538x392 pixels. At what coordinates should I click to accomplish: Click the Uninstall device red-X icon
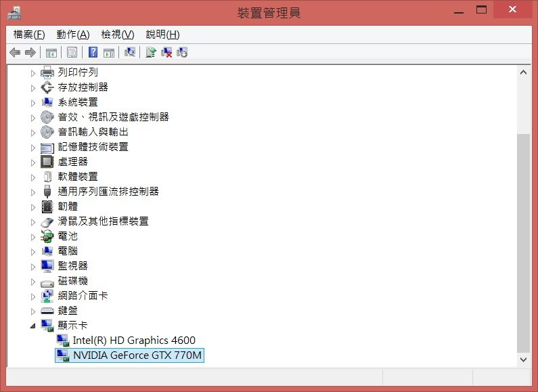coord(166,52)
